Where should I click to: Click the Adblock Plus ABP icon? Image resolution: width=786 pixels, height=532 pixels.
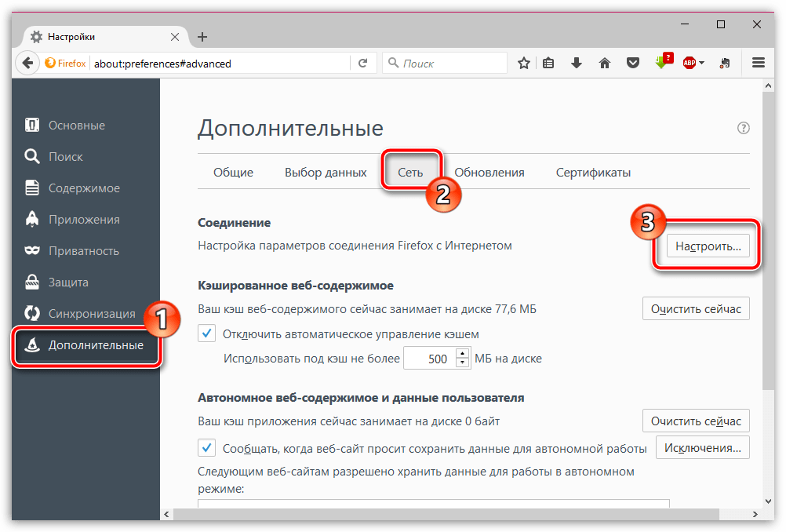pyautogui.click(x=690, y=64)
